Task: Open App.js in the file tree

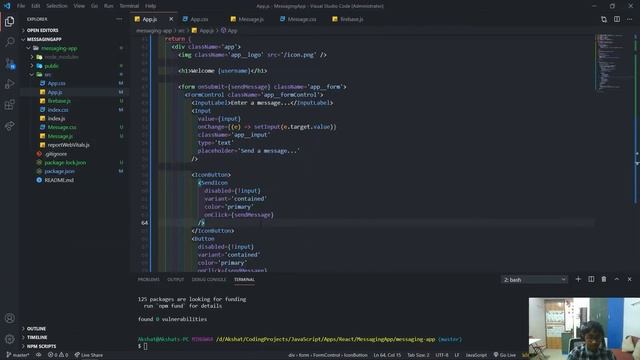Action: tap(55, 92)
